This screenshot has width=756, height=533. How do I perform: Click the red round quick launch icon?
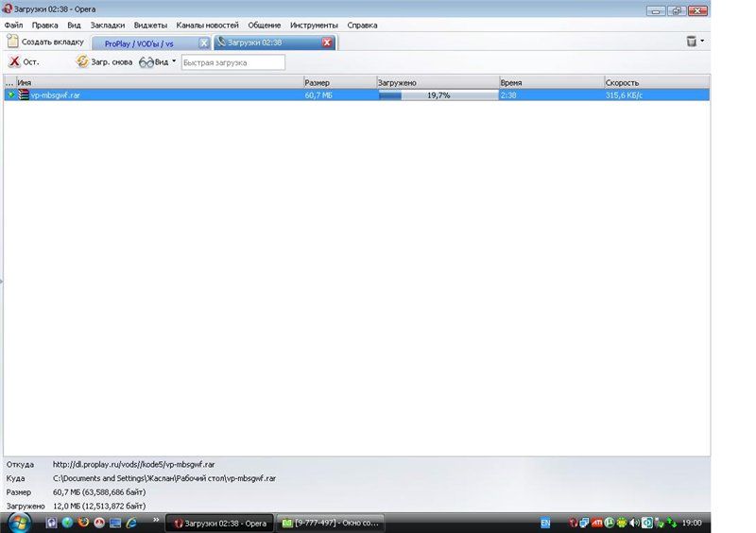pos(99,523)
